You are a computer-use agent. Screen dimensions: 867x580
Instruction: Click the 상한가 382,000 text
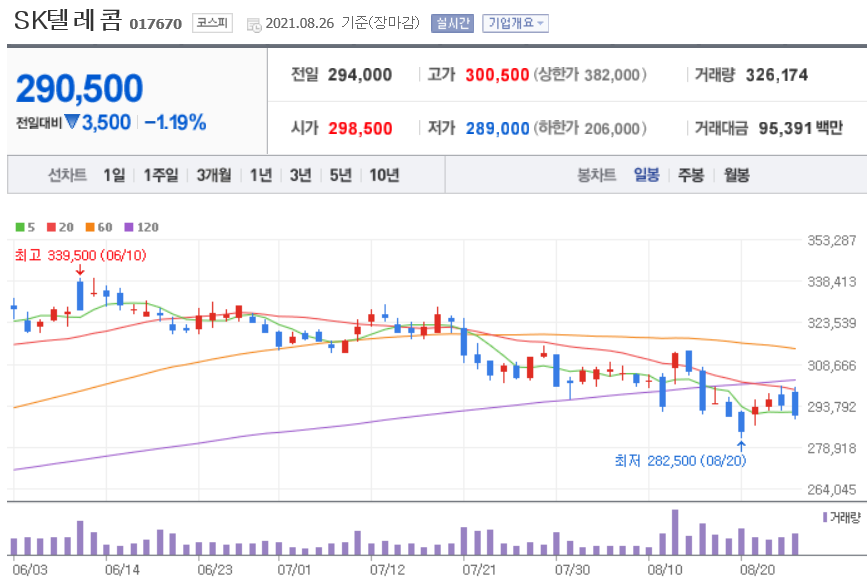[x=590, y=75]
